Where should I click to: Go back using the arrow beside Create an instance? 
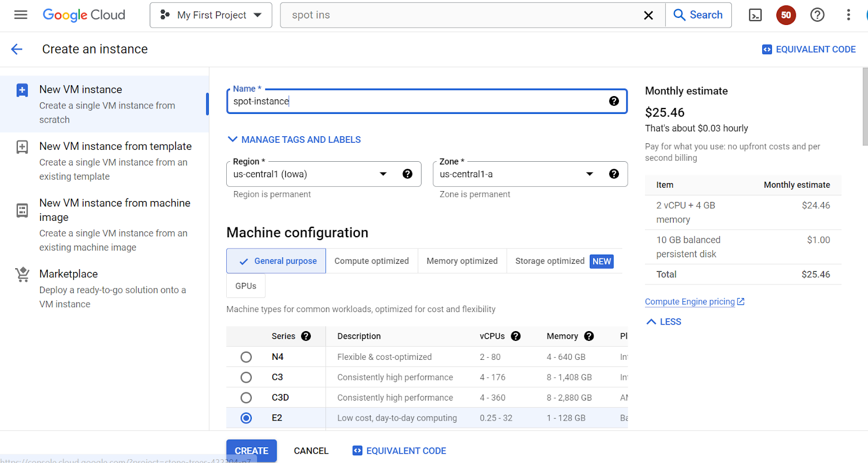(17, 49)
